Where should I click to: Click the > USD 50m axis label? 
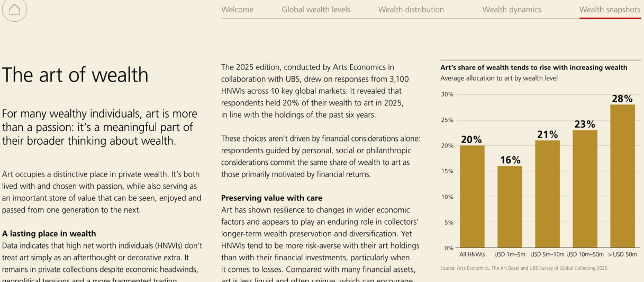(x=622, y=254)
